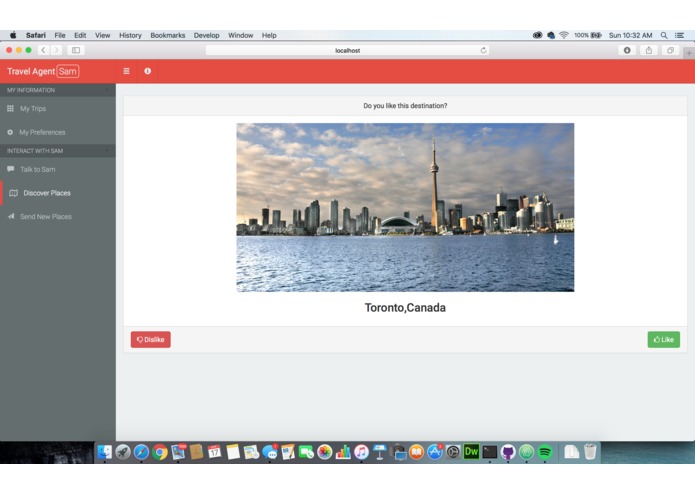This screenshot has width=695, height=494.
Task: Open the Apple menu
Action: coord(13,35)
